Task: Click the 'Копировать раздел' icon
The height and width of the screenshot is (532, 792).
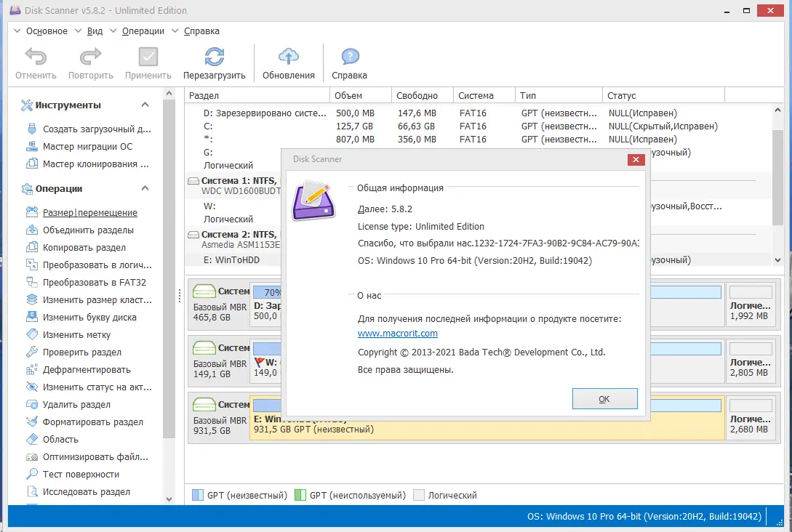Action: click(x=32, y=247)
